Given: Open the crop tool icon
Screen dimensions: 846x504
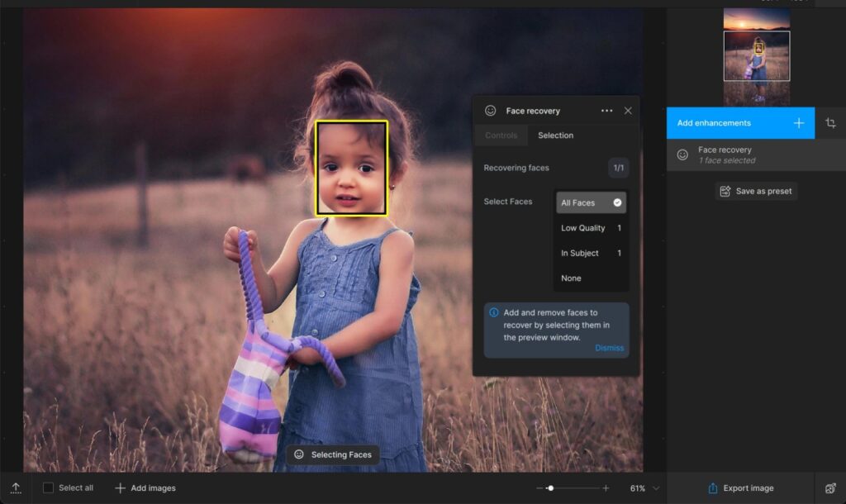Looking at the screenshot, I should (830, 123).
